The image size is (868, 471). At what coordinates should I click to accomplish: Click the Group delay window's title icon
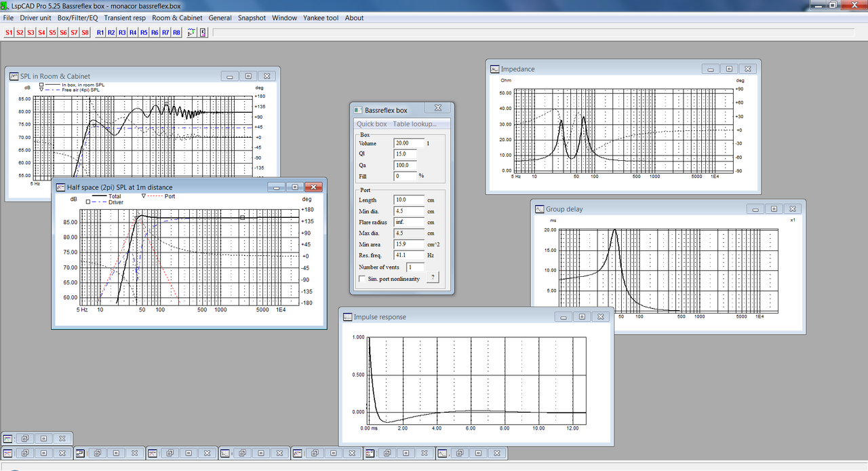click(x=540, y=209)
